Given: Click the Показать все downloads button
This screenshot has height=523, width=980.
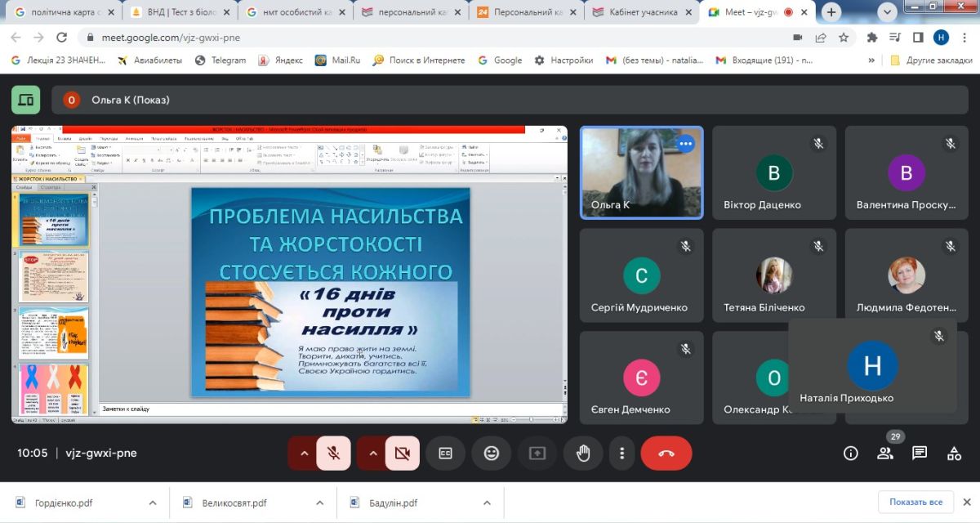Looking at the screenshot, I should coord(915,502).
